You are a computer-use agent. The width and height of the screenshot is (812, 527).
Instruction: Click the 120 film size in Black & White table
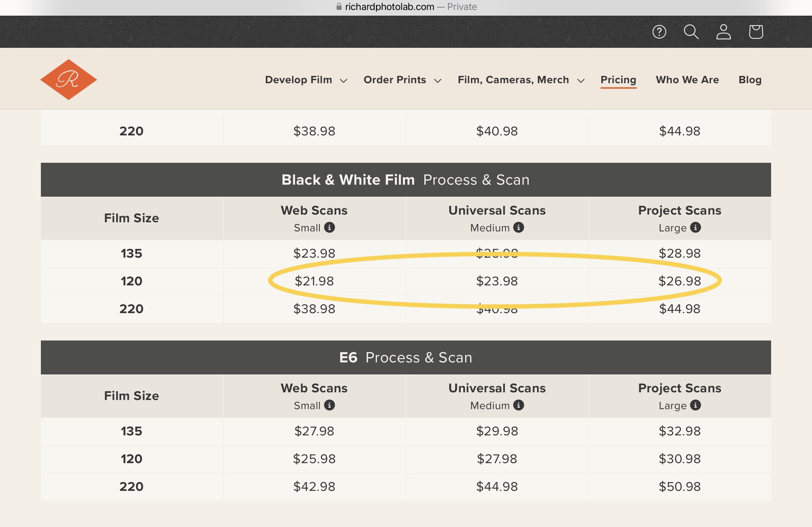pos(131,281)
